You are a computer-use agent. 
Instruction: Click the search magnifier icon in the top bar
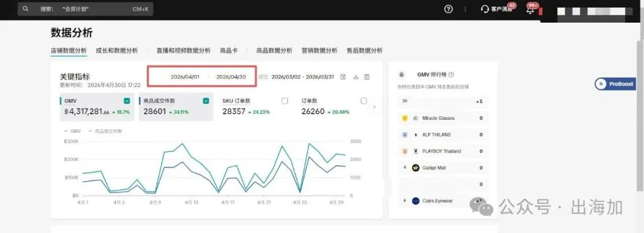click(x=26, y=8)
